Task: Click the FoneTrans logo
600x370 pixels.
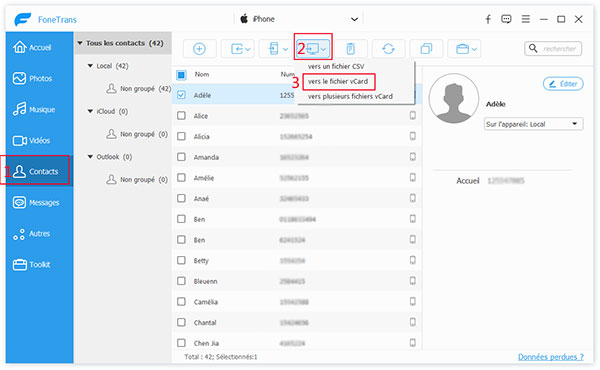Action: click(x=23, y=19)
